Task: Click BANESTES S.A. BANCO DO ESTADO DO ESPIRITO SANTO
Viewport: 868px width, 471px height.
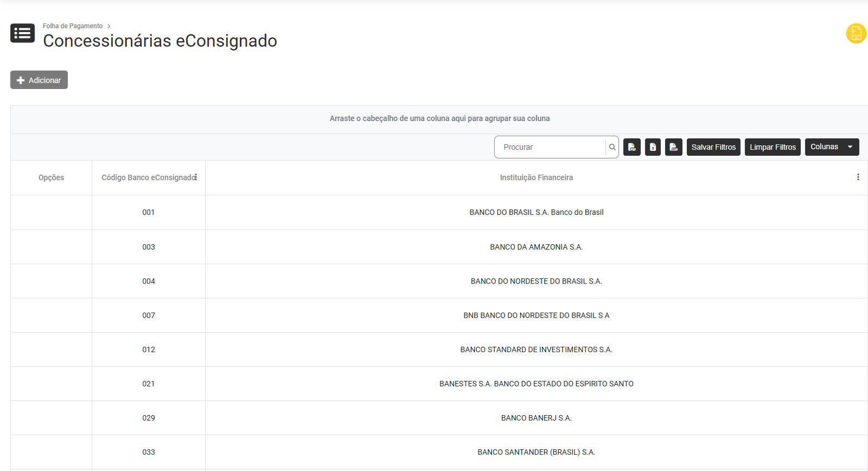Action: click(537, 384)
